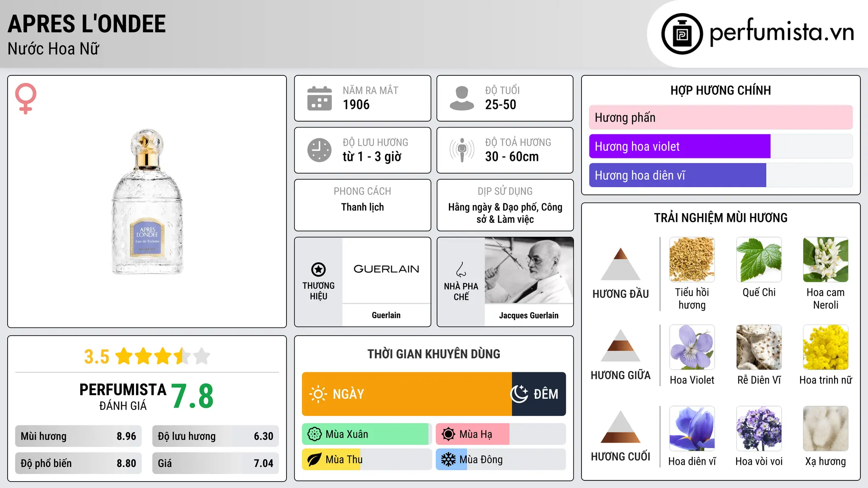Viewport: 868px width, 488px height.
Task: Click the Hương giữa pyramid icon
Action: point(620,345)
